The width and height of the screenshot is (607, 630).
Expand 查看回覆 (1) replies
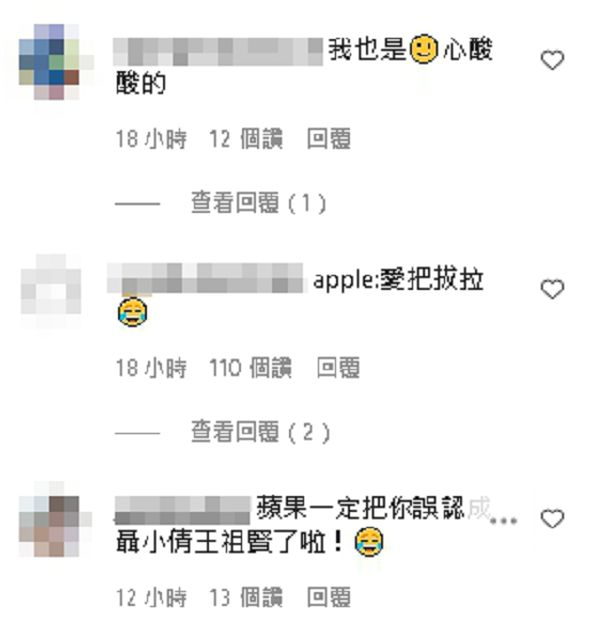pos(258,202)
